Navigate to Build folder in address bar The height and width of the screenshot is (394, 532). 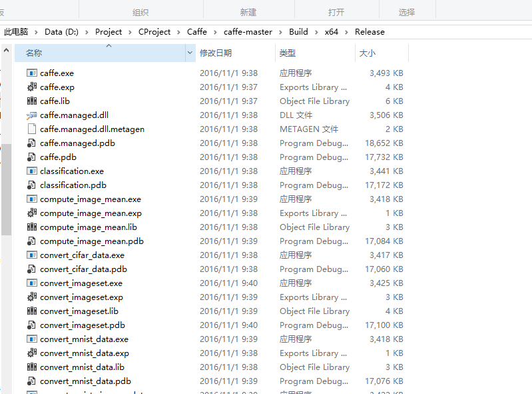(298, 31)
